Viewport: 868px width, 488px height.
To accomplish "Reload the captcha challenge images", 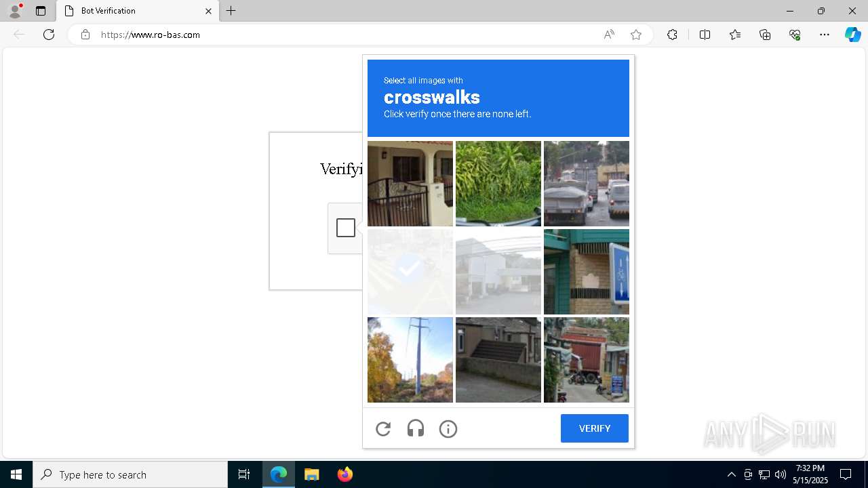I will [x=383, y=428].
